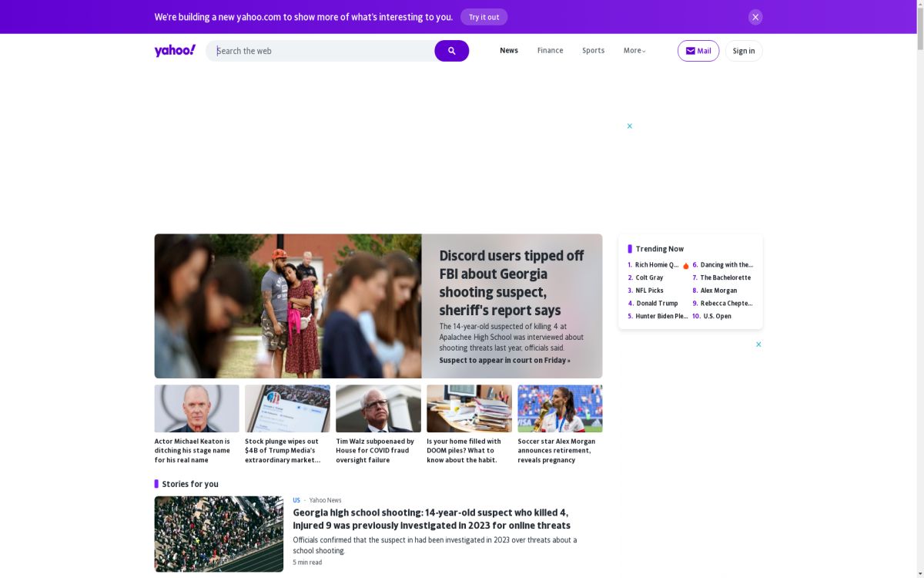Click trending item Hunter Biden Ple...
This screenshot has height=578, width=924.
[661, 316]
